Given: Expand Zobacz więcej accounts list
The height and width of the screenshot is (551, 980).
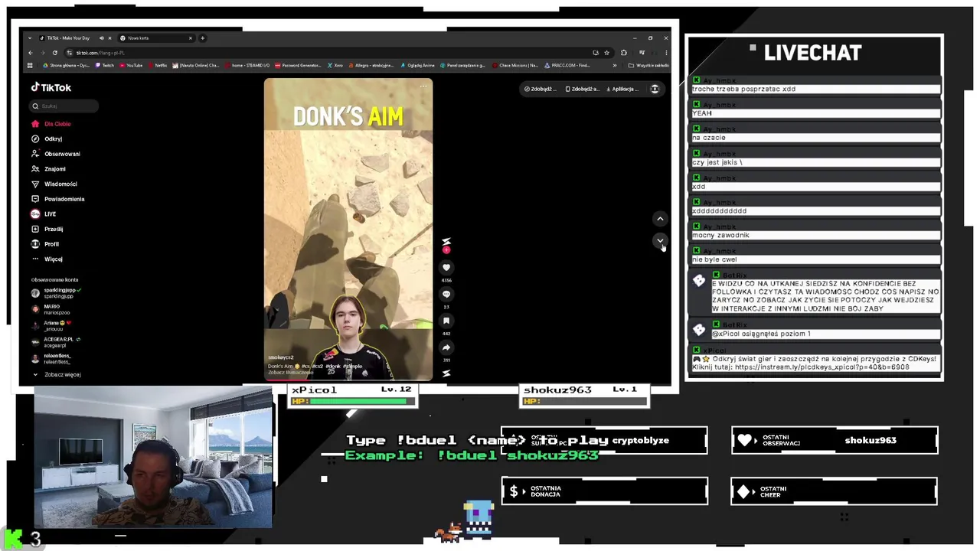Looking at the screenshot, I should coord(56,374).
